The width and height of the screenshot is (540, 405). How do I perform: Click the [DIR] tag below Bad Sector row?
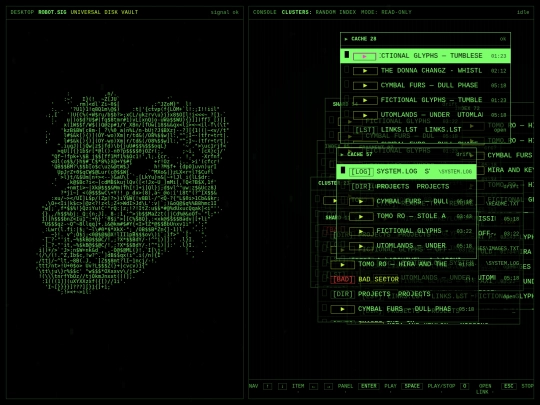342,294
